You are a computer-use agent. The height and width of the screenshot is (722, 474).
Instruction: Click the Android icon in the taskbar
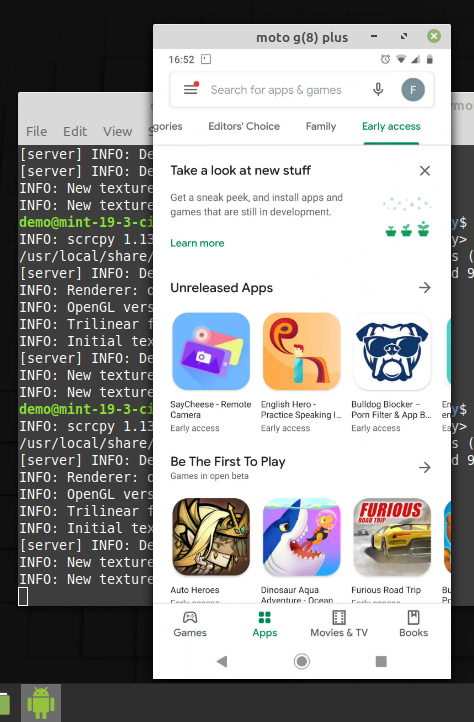[x=41, y=703]
